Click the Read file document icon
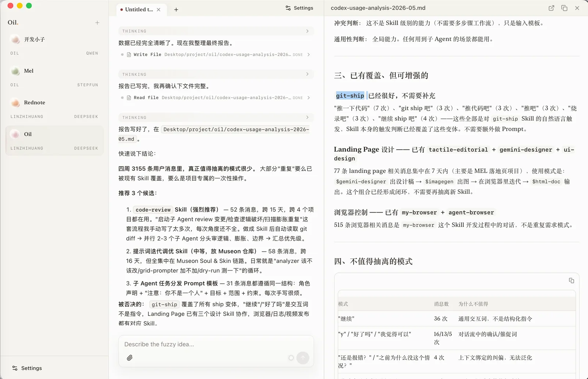 [129, 98]
